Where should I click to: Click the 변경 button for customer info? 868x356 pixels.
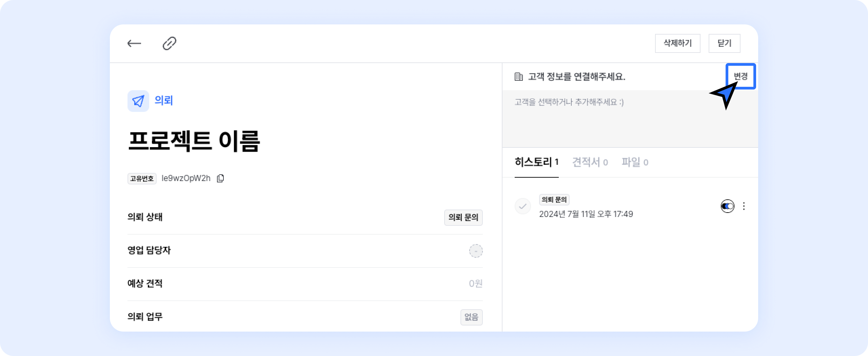point(741,76)
